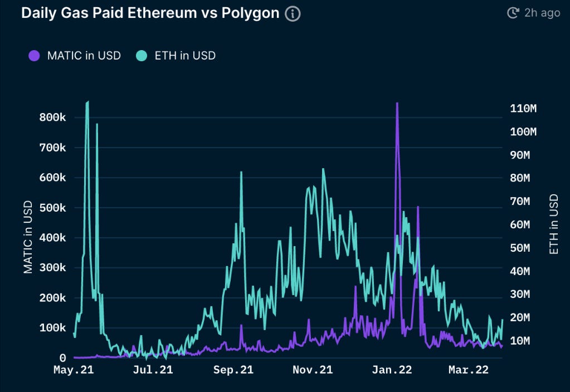
Task: Click the tallest teal ETH peak in May 2021
Action: click(x=87, y=103)
